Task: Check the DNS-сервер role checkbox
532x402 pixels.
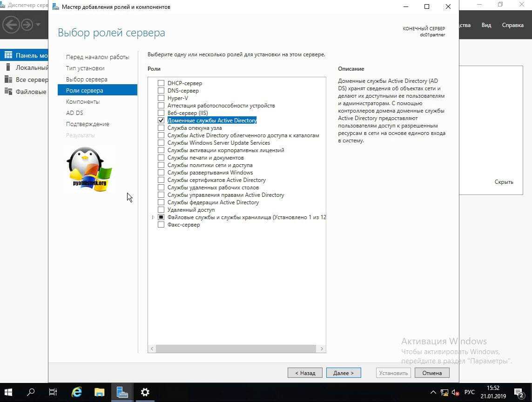Action: (x=161, y=91)
